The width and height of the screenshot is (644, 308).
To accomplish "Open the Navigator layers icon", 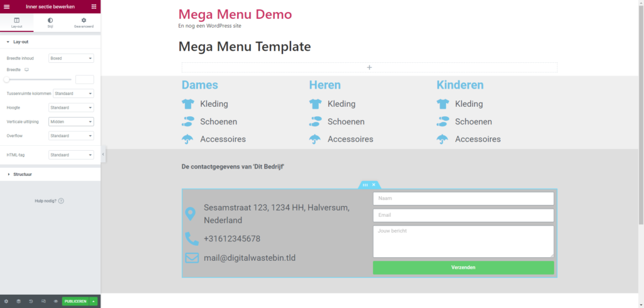I will pyautogui.click(x=18, y=301).
